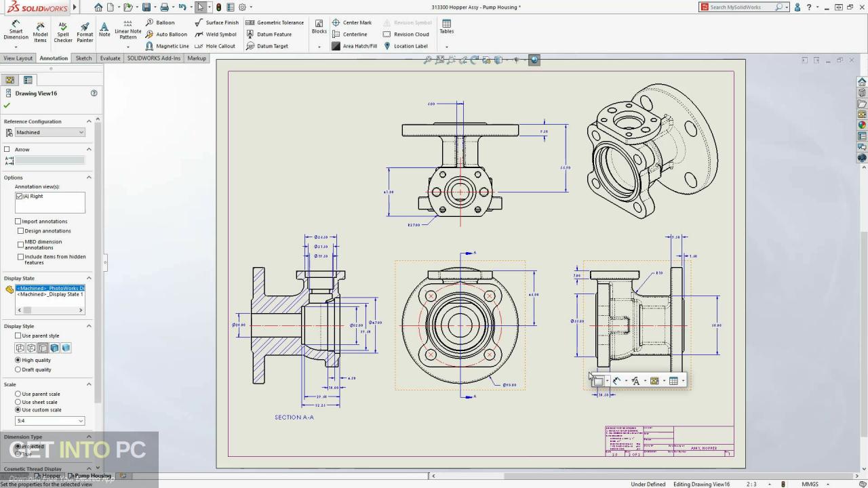Select Shaded With Edges display style
The height and width of the screenshot is (488, 868).
tap(54, 348)
